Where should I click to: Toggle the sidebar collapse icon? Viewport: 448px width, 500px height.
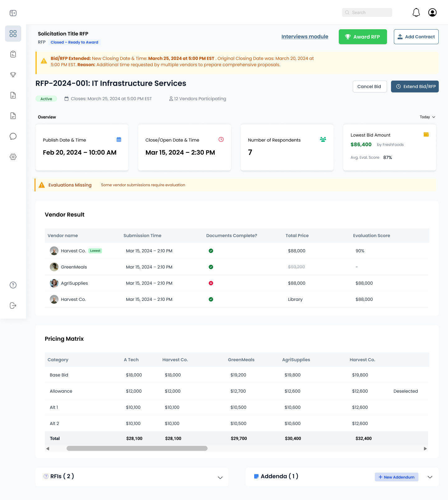coord(13,13)
